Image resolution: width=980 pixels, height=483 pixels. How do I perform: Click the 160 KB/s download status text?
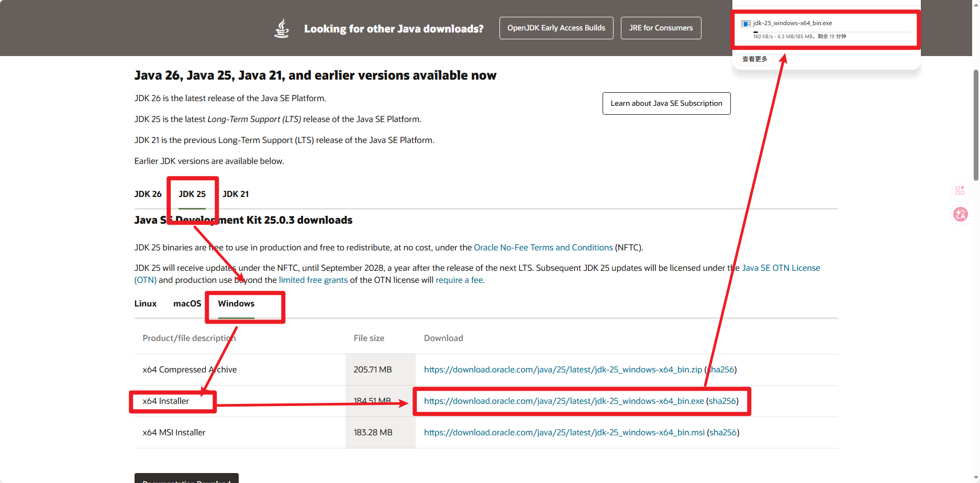799,37
